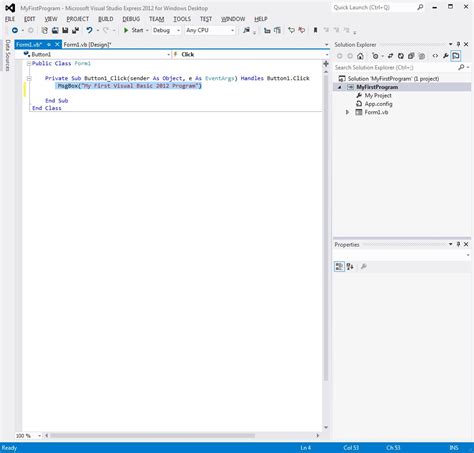Toggle the Categorized view in Properties panel

tap(339, 266)
